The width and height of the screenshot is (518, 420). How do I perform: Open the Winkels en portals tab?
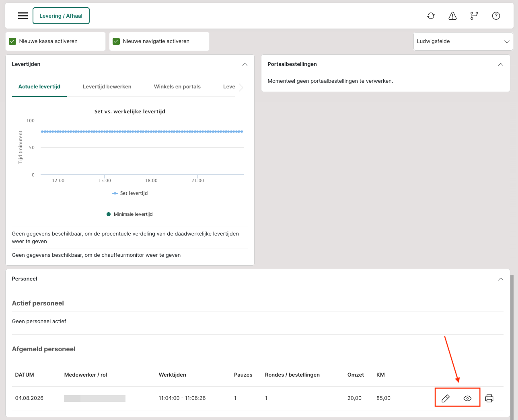pos(177,87)
